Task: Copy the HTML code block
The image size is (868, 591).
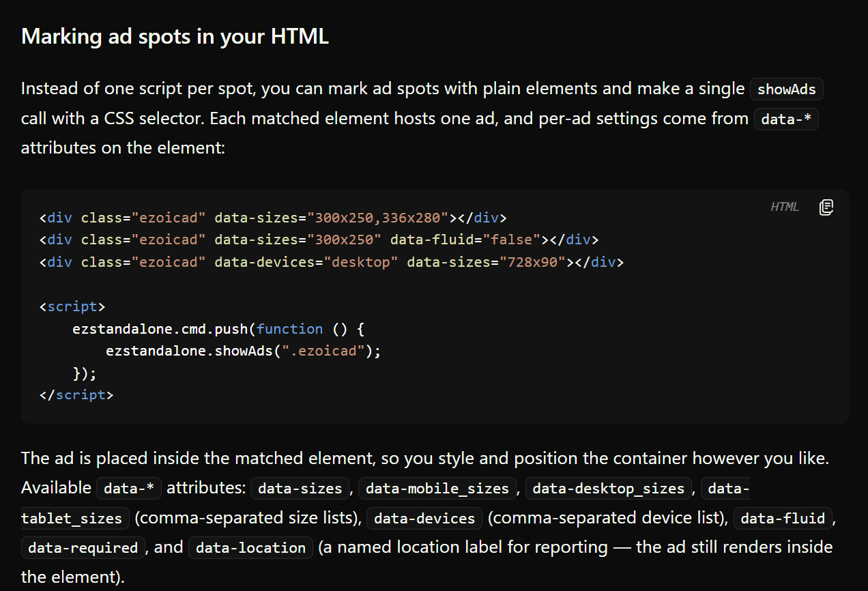Action: pos(826,207)
